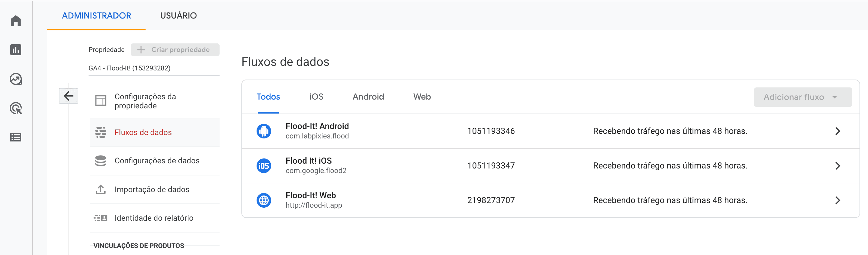Image resolution: width=868 pixels, height=255 pixels.
Task: Open the Explore icon in sidebar
Action: pos(16,79)
